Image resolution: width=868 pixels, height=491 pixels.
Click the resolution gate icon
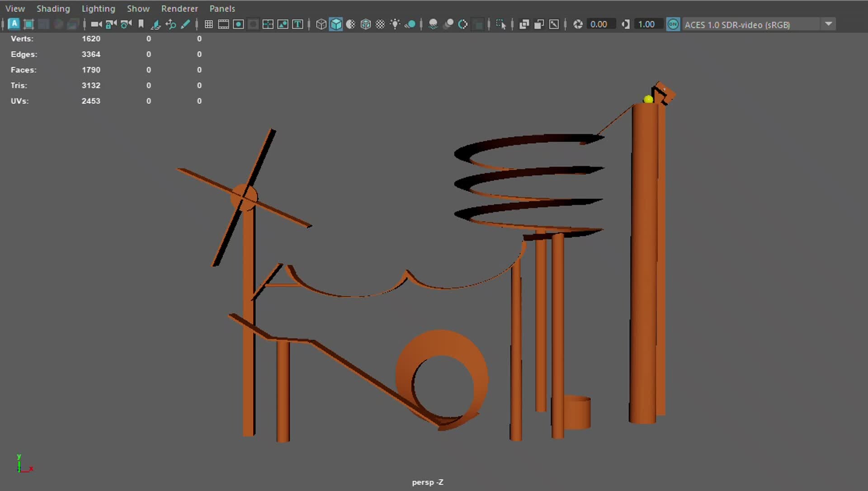click(x=238, y=24)
